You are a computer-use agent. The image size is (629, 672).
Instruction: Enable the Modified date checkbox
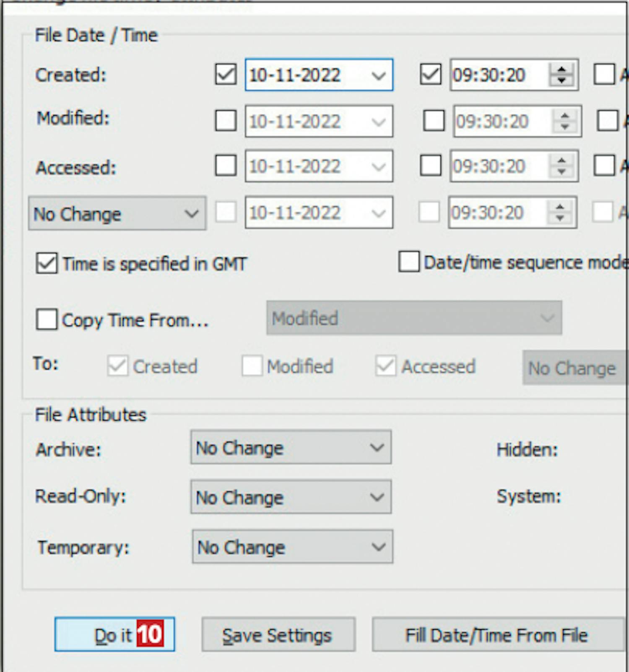coord(226,121)
